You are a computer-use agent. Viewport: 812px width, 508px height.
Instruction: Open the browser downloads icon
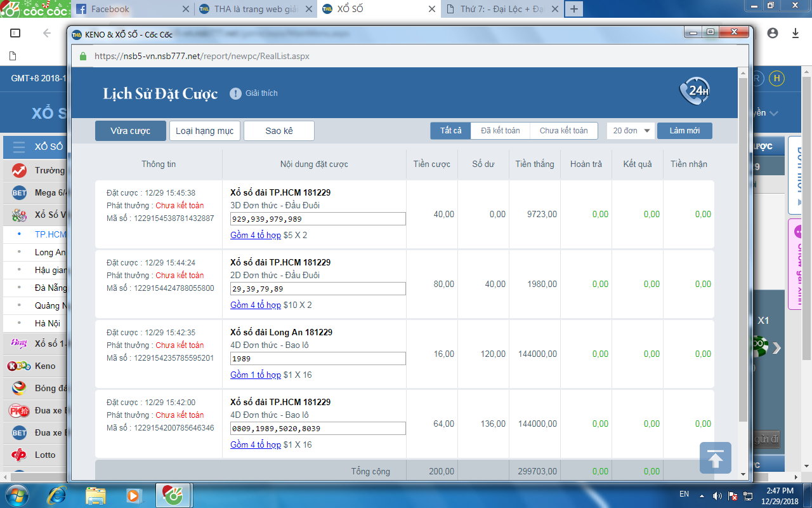(x=795, y=33)
